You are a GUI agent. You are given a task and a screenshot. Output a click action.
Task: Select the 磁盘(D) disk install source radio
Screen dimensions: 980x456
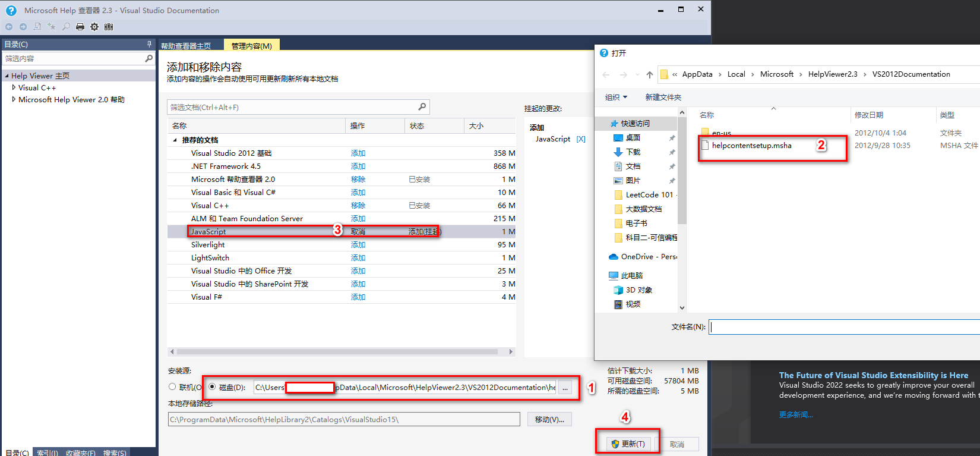click(212, 386)
